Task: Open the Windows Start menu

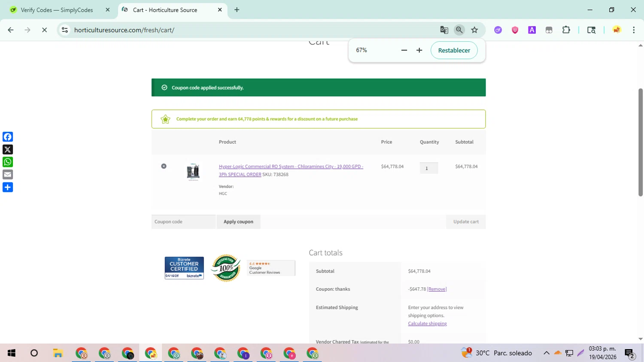Action: click(x=12, y=353)
